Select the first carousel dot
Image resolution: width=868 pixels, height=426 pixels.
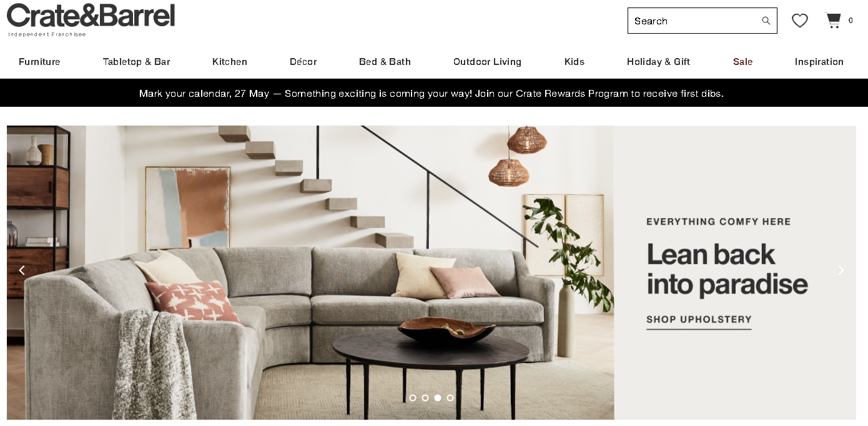click(413, 398)
